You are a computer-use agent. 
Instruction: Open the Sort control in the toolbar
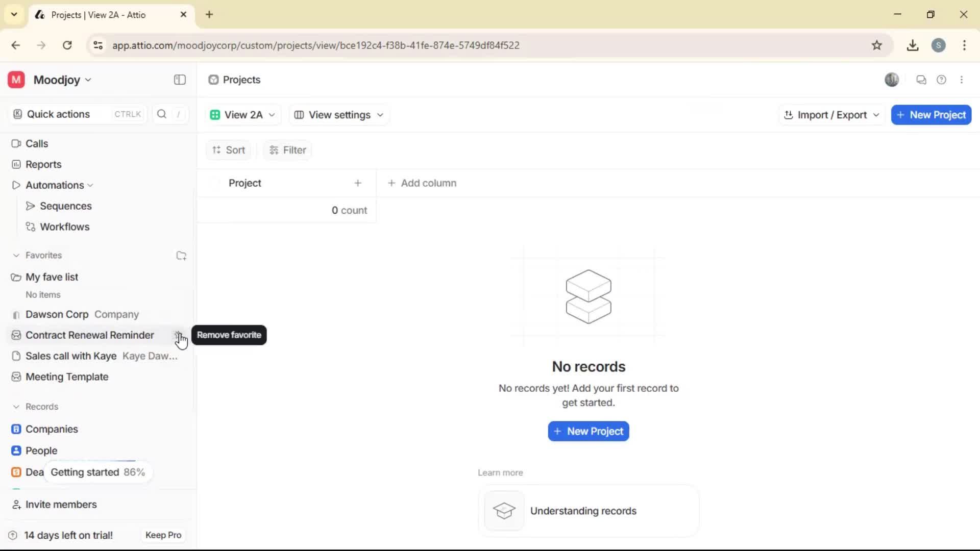tap(229, 149)
